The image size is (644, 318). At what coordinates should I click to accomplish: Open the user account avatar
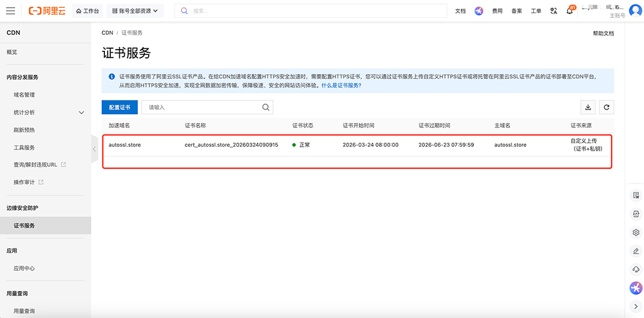[635, 11]
